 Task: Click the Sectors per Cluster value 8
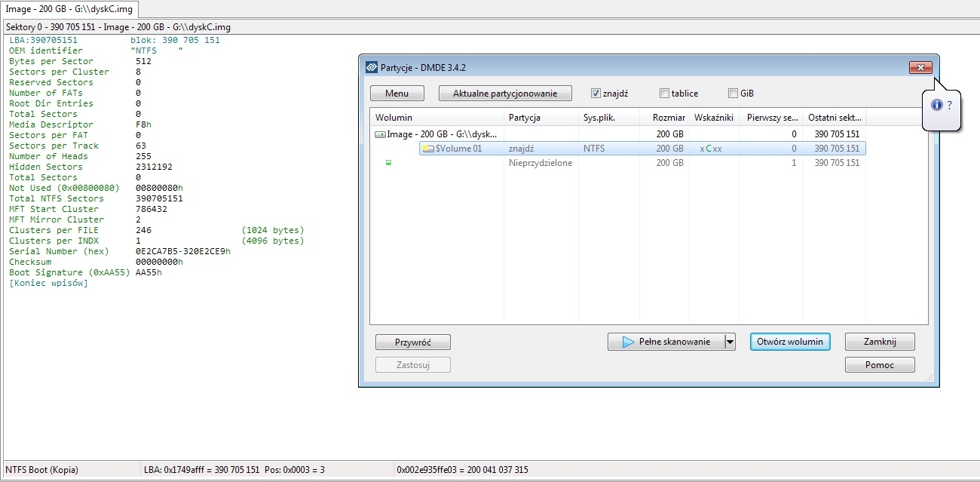[x=138, y=72]
